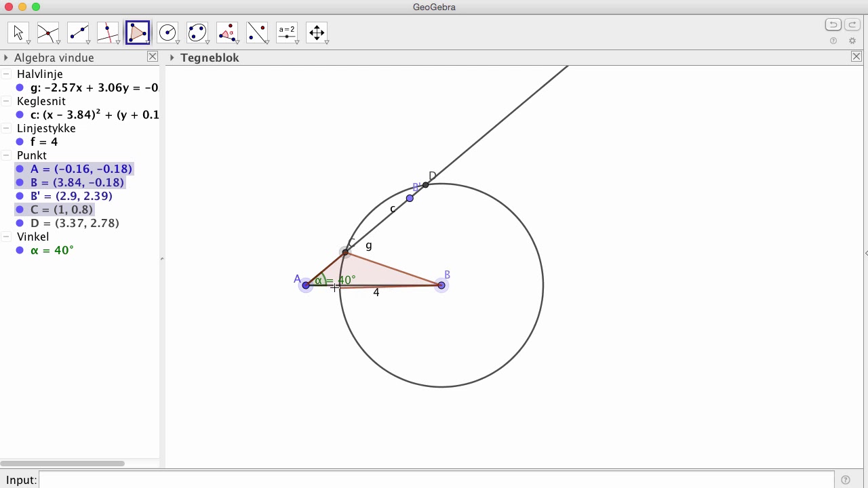Click the Undo arrow button

(x=833, y=25)
